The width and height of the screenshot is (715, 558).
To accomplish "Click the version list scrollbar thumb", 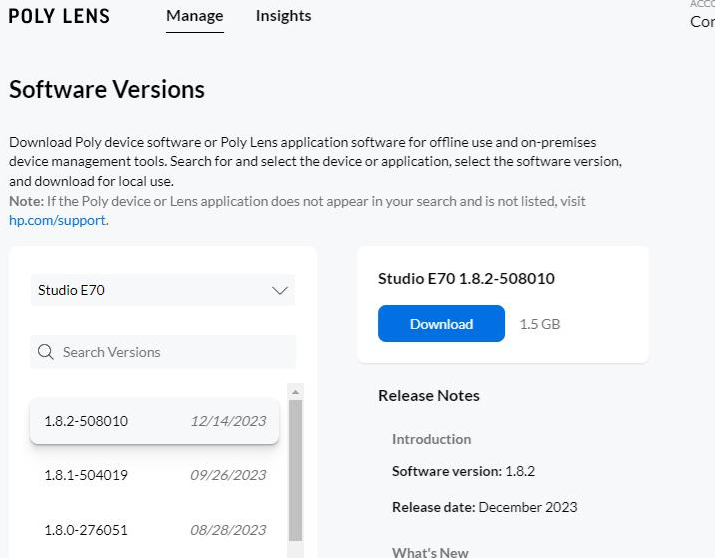I will pos(295,470).
